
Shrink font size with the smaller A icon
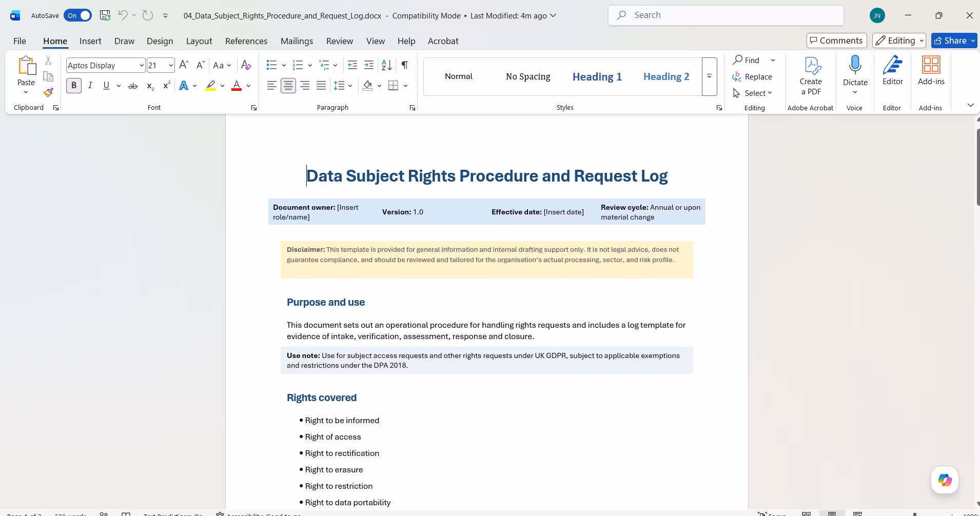[x=200, y=65]
